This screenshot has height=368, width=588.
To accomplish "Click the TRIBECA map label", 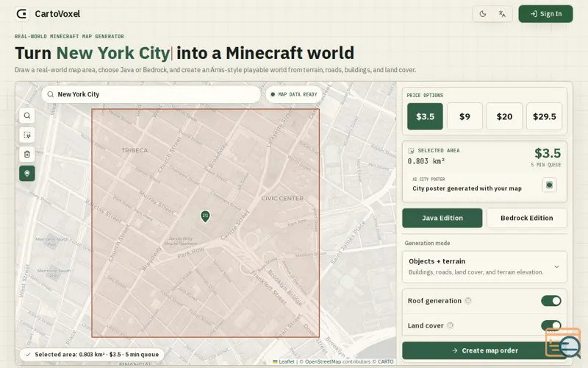I will (x=135, y=150).
